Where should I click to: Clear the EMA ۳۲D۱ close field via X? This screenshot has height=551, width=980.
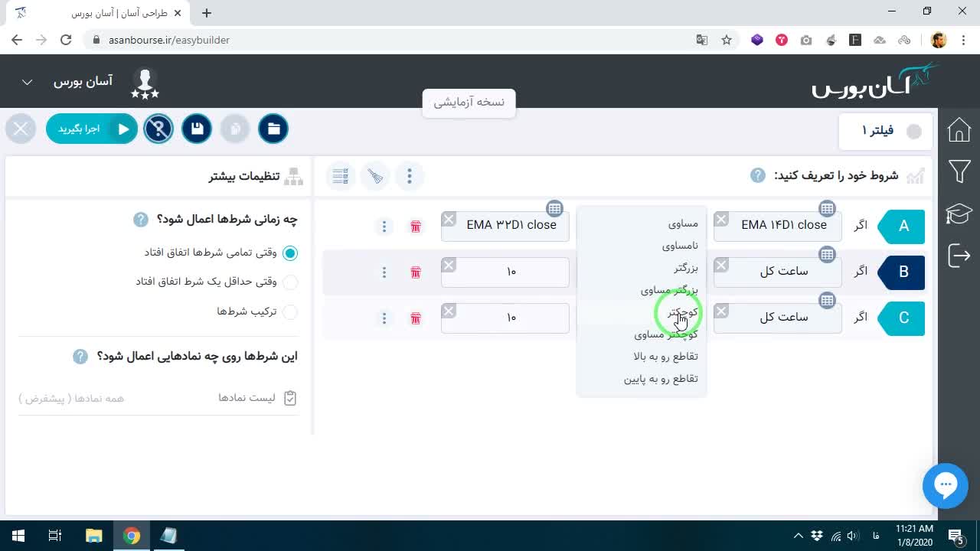tap(449, 220)
